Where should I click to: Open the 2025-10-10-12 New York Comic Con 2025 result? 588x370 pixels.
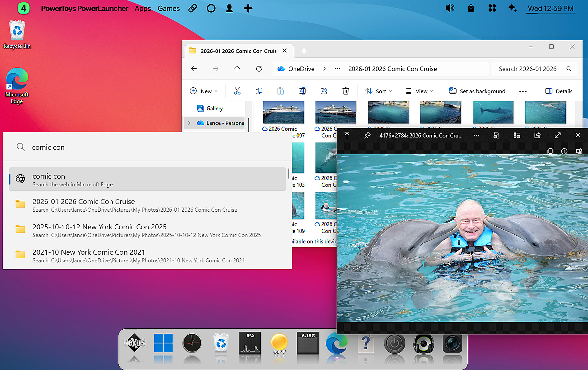click(147, 230)
